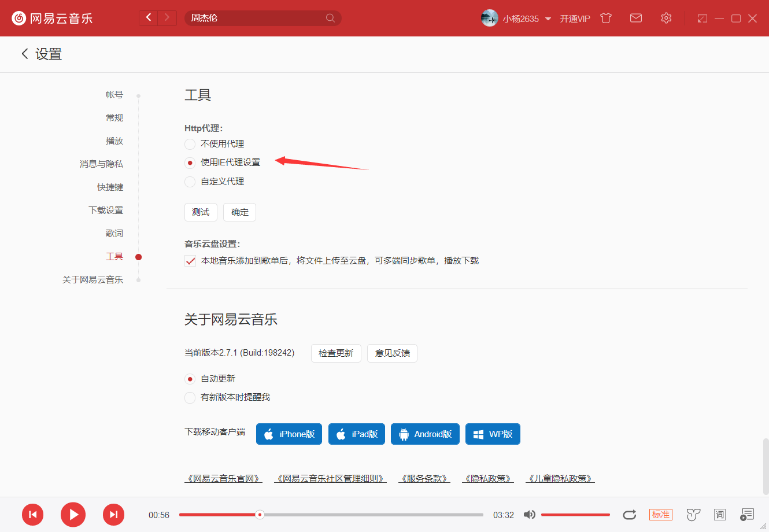Jump to 帐号 settings section
Screen dimensions: 769x532
(114, 94)
